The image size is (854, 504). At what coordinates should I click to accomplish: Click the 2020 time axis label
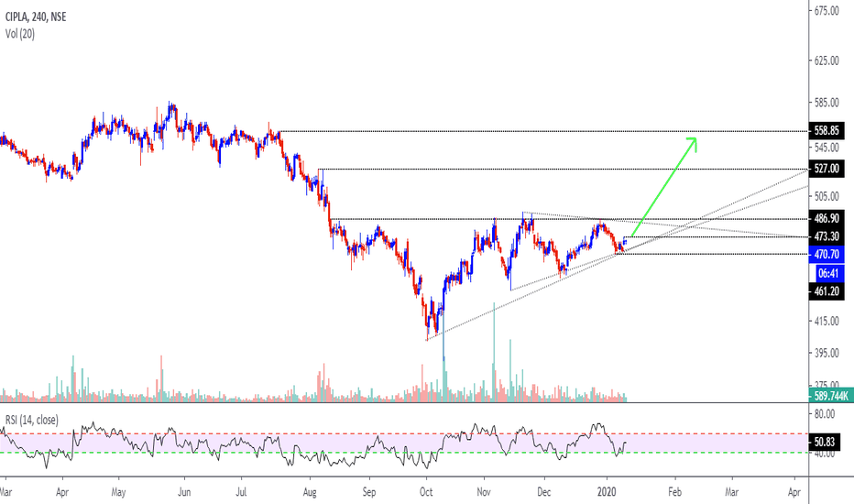(607, 492)
